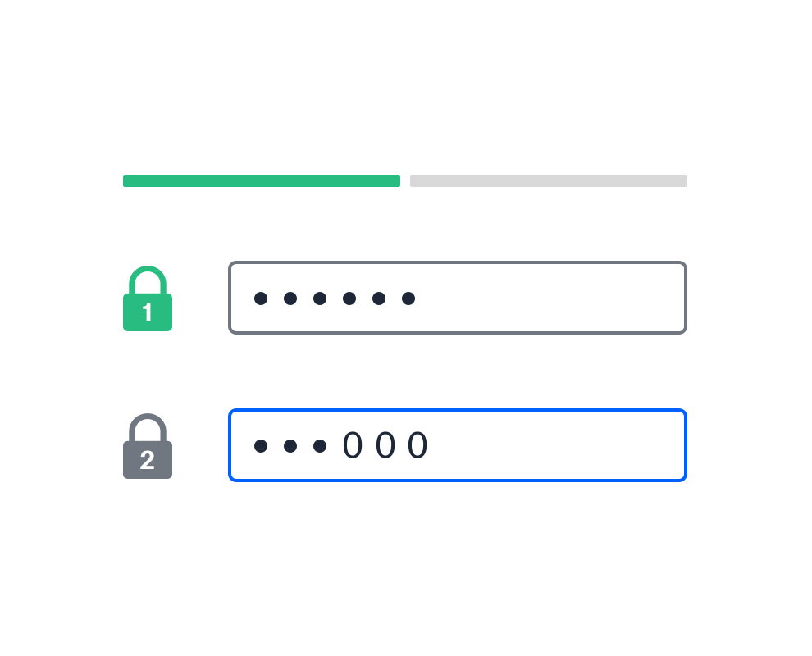This screenshot has height=656, width=812.
Task: Select the shackle of the gray padlock
Action: pyautogui.click(x=148, y=428)
